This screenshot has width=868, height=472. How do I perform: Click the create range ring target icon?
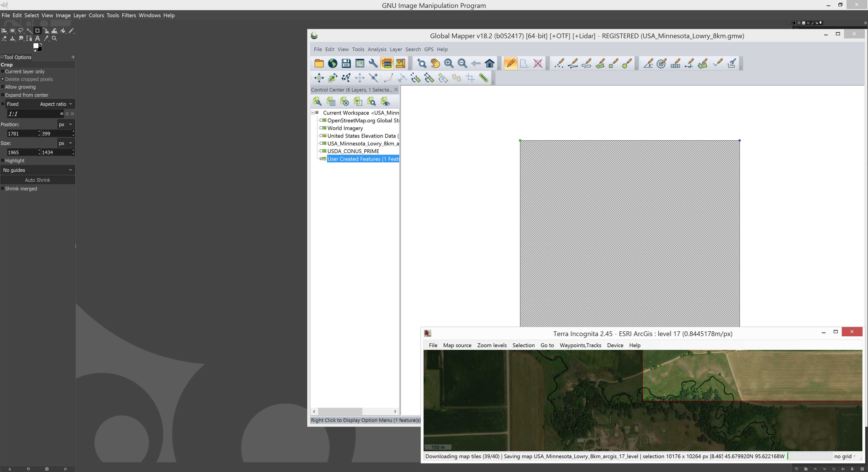pos(661,63)
